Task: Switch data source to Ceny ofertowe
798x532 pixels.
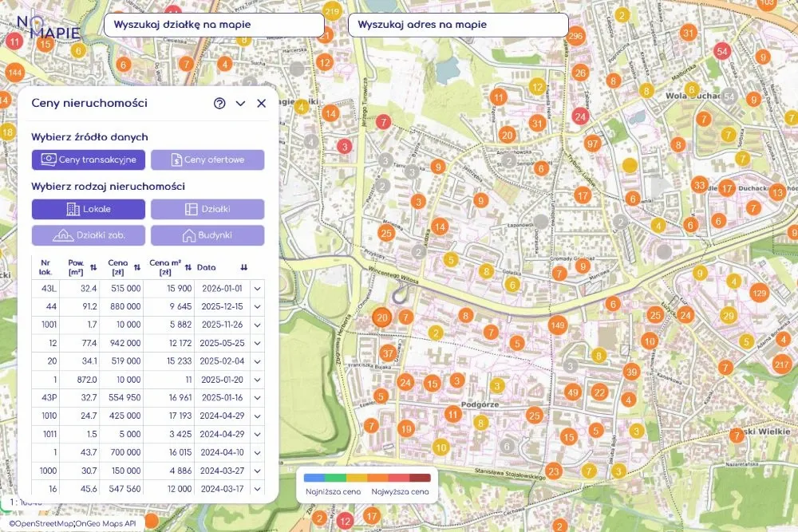Action: 207,160
